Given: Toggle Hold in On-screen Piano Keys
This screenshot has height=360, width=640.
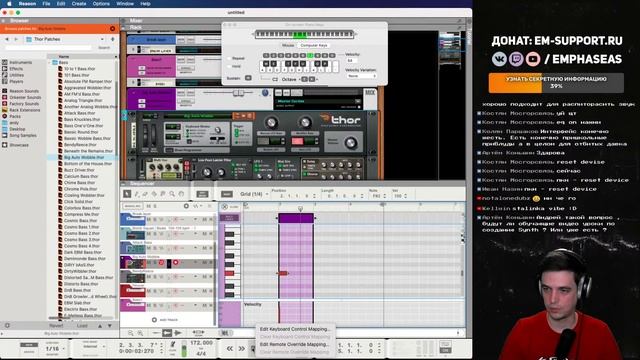Looking at the screenshot, I should tap(229, 66).
